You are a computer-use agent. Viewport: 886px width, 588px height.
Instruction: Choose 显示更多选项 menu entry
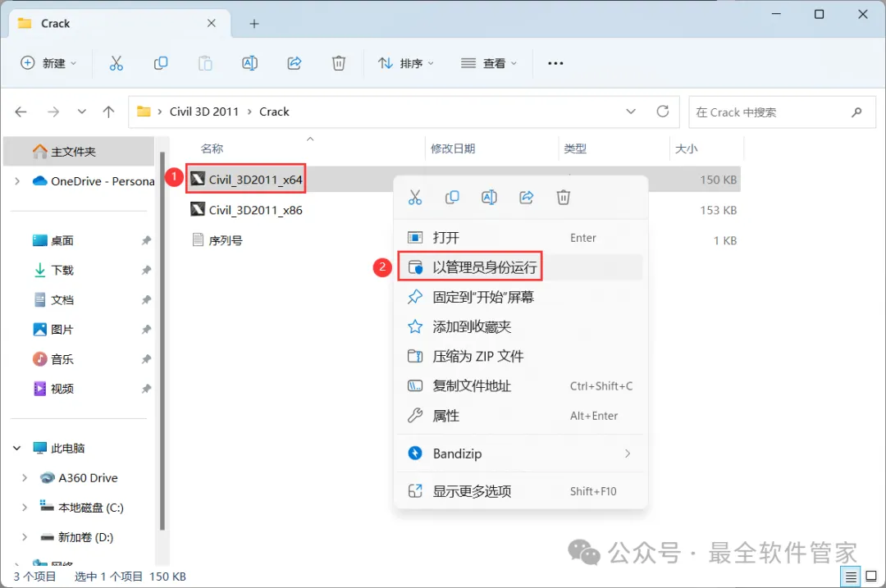point(520,491)
